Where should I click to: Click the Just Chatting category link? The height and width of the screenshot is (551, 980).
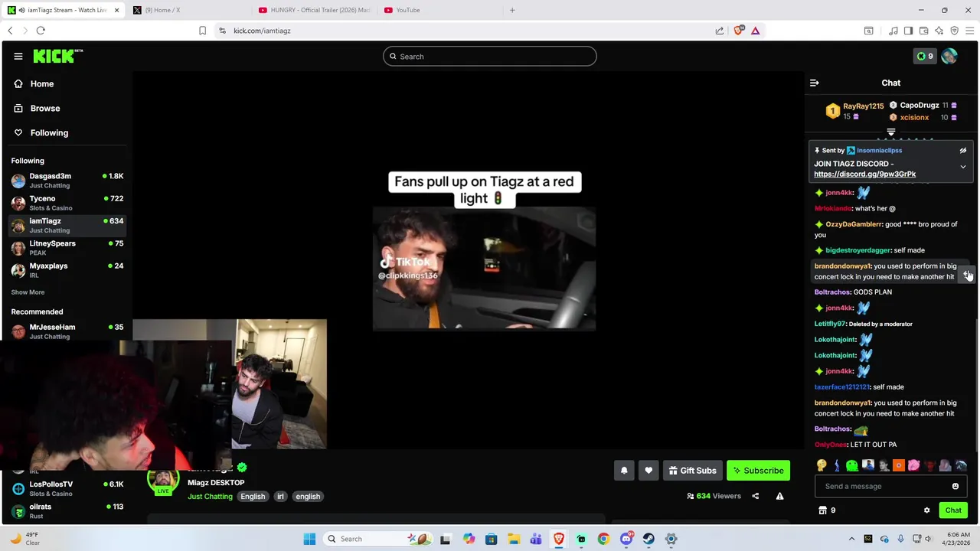(x=210, y=497)
